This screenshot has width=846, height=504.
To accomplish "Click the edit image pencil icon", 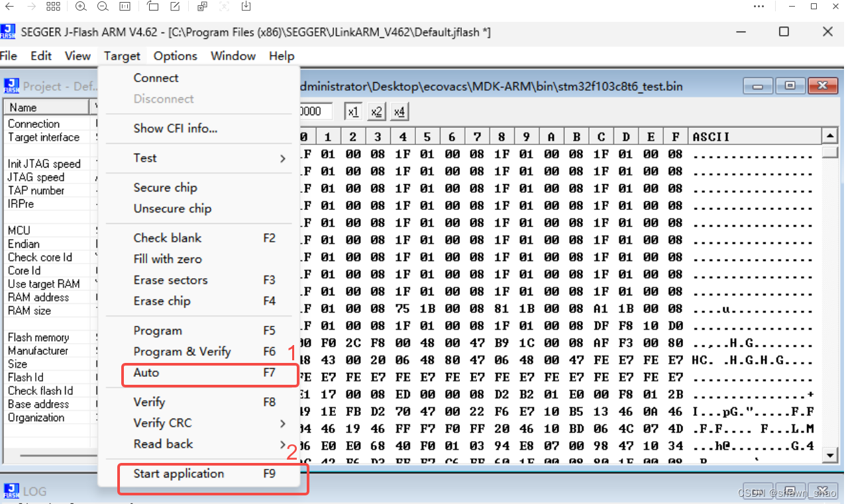I will coord(175,7).
